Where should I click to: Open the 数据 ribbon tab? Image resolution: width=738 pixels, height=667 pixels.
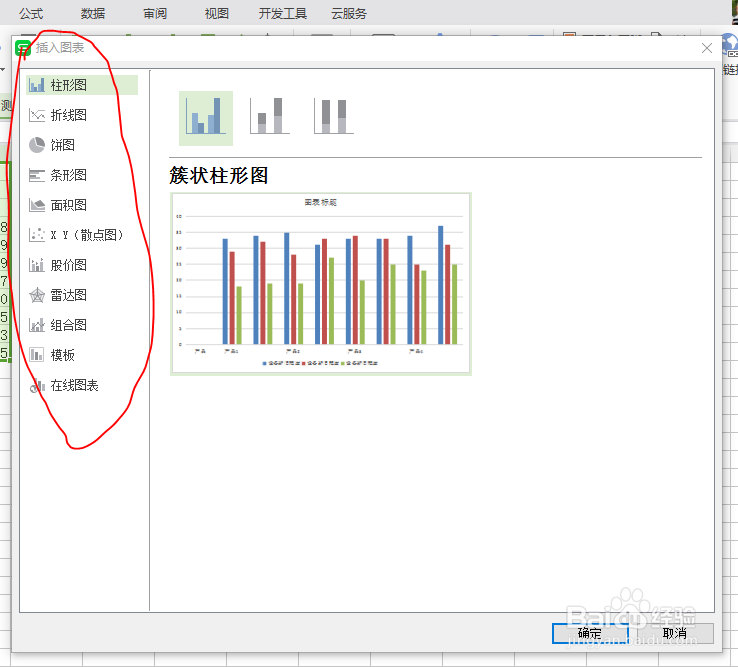point(93,14)
